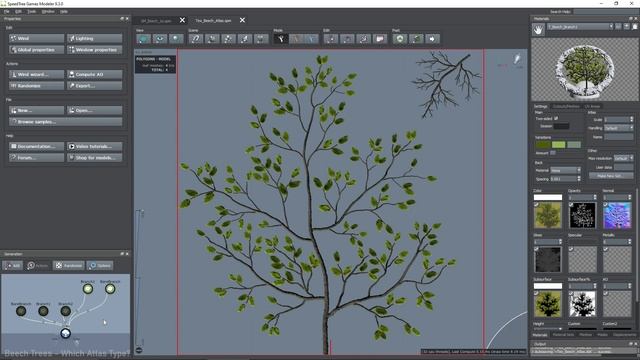This screenshot has width=640, height=360.
Task: Click Browse samples button
Action: point(66,122)
